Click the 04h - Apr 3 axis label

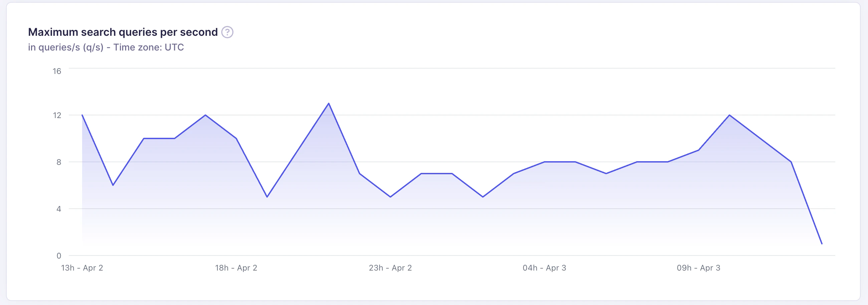(545, 268)
